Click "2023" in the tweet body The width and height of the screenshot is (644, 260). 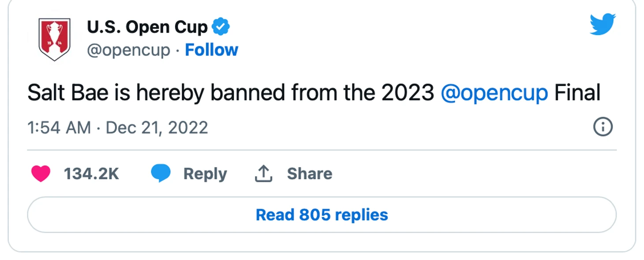point(408,93)
